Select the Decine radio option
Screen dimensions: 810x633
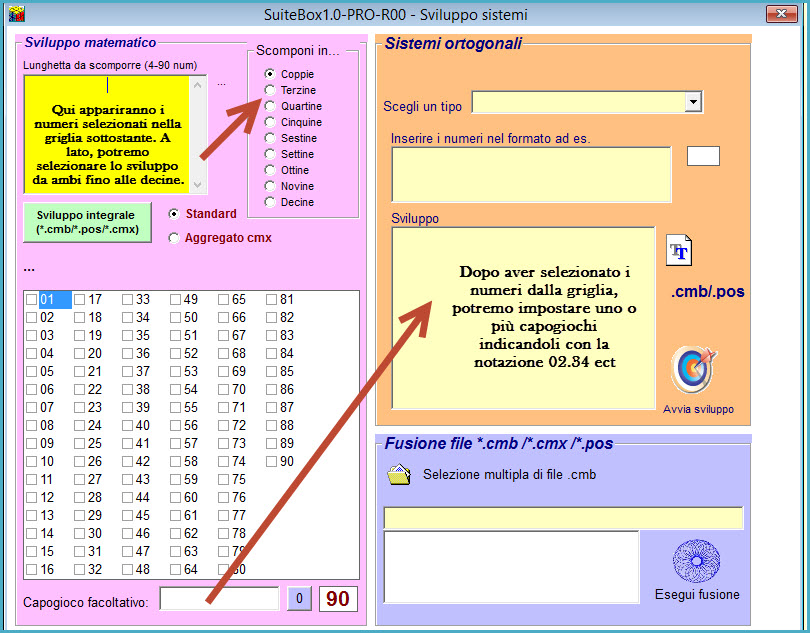(270, 202)
